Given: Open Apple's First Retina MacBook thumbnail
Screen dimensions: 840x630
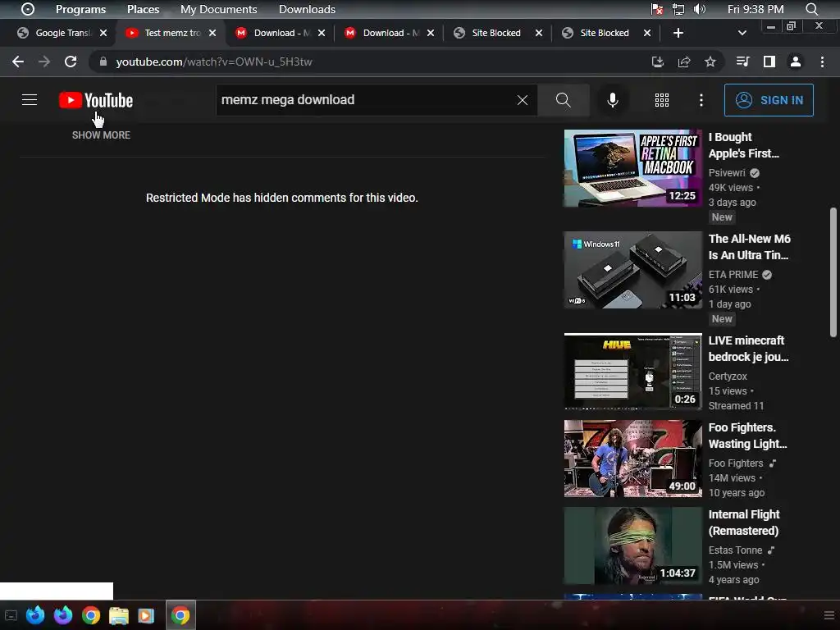Looking at the screenshot, I should click(632, 167).
